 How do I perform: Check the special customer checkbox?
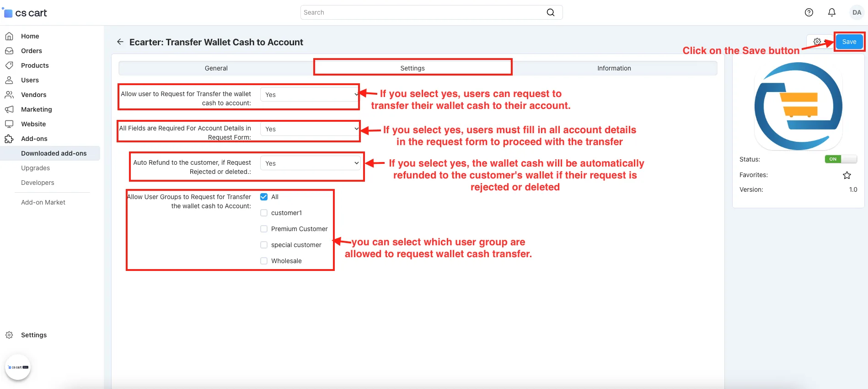coord(264,245)
